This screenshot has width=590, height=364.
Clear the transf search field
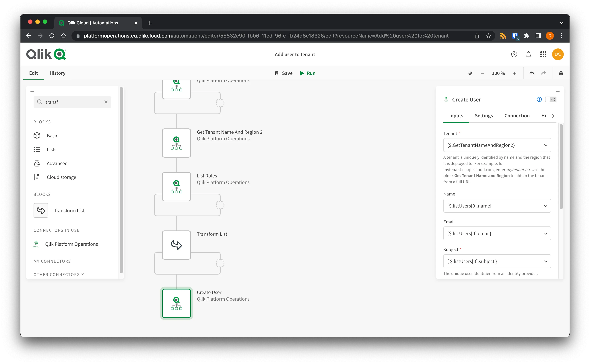pyautogui.click(x=106, y=102)
